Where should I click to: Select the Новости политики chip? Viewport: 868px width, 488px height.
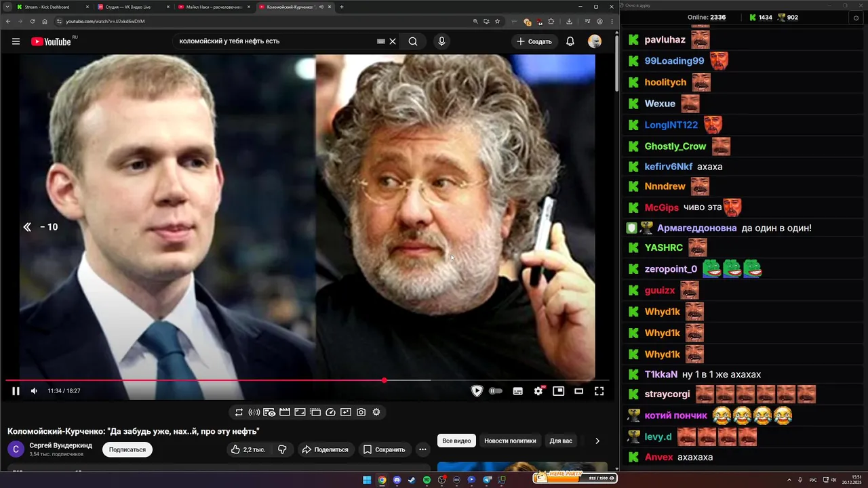(510, 441)
